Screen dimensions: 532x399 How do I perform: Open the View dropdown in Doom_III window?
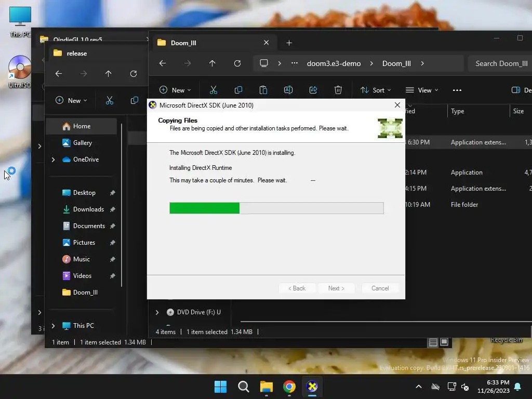coord(422,90)
